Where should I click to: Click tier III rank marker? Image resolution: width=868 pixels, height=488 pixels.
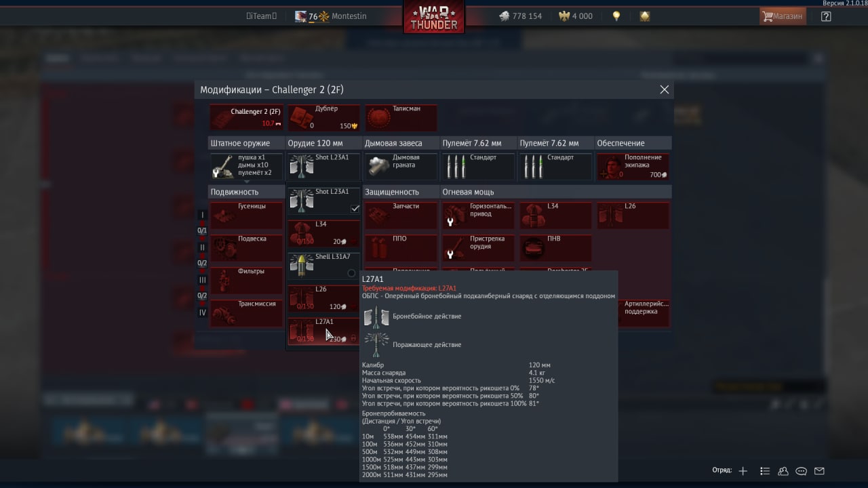click(x=202, y=280)
